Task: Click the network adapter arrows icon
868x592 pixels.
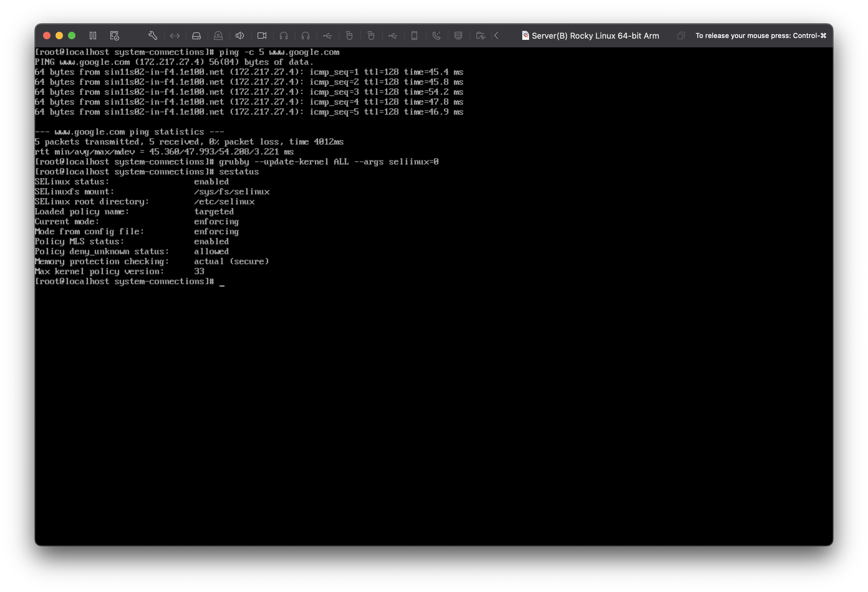Action: [175, 36]
